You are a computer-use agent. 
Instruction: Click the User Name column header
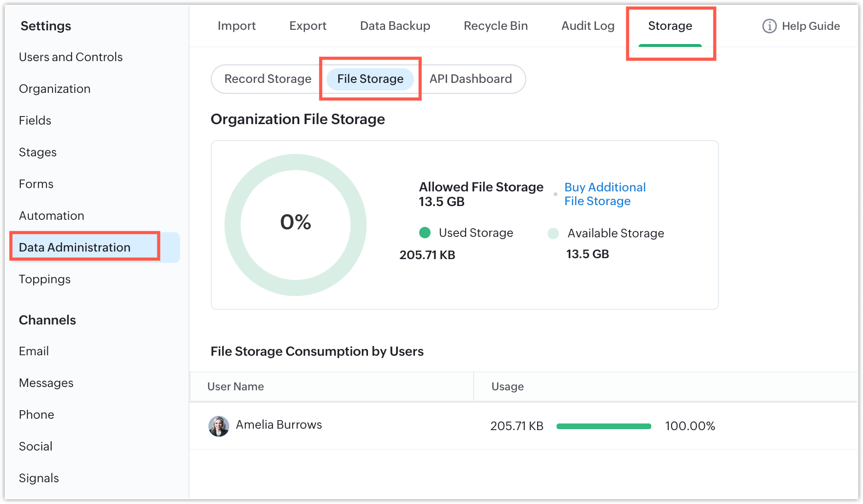pos(235,387)
